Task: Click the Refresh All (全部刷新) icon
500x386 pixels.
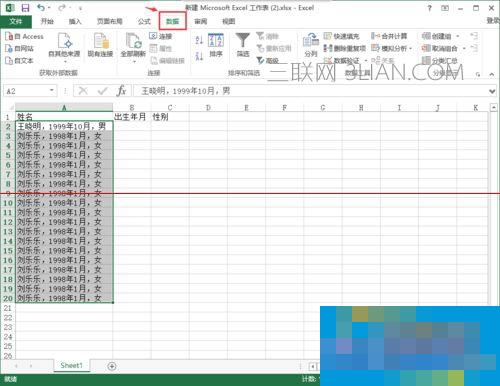Action: coord(133,41)
